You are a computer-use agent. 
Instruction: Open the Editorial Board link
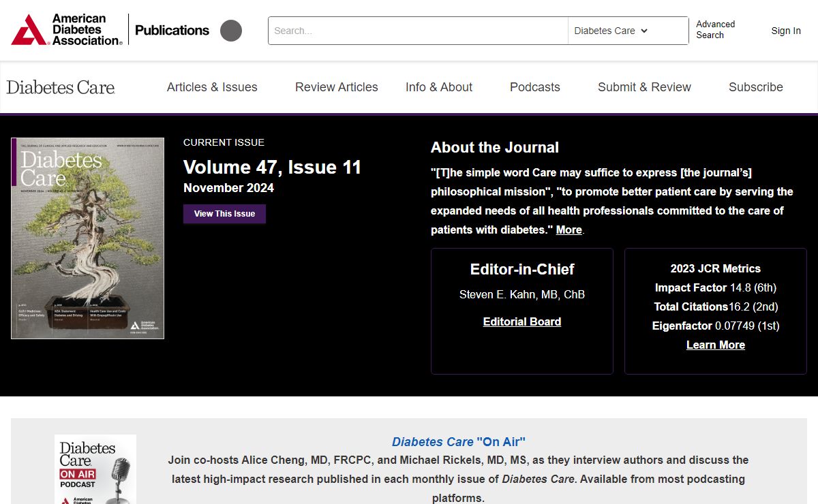pyautogui.click(x=522, y=321)
